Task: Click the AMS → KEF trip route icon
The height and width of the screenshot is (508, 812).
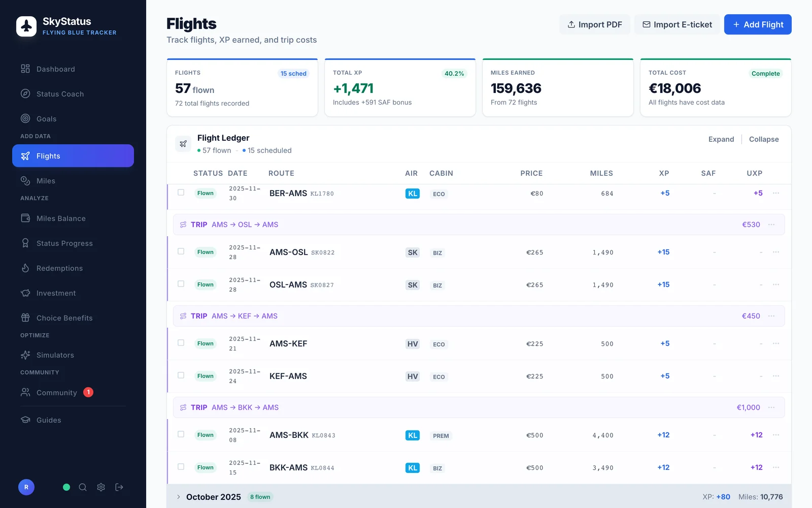Action: point(183,316)
